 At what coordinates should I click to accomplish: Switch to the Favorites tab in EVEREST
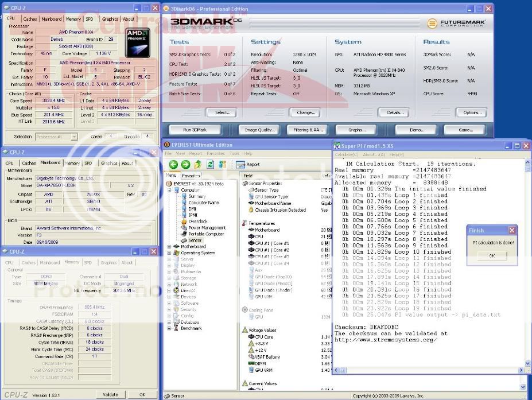click(x=191, y=176)
